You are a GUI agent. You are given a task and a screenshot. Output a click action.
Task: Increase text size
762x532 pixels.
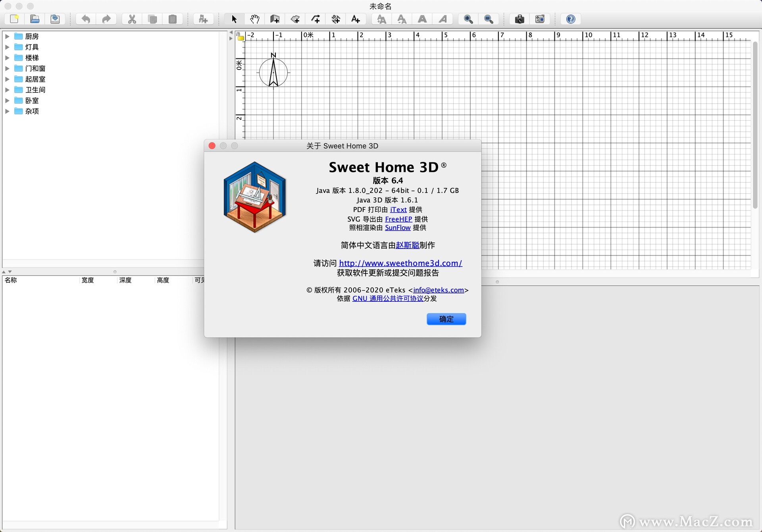click(x=381, y=19)
